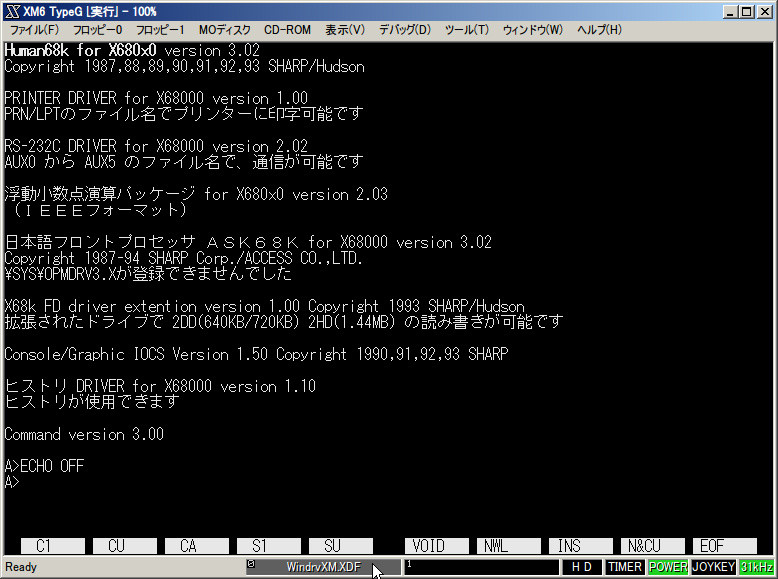Click the '¥SYS¥OPMDRV3.Xが登録できませんでした' error line
The width and height of the screenshot is (778, 579).
[x=148, y=273]
